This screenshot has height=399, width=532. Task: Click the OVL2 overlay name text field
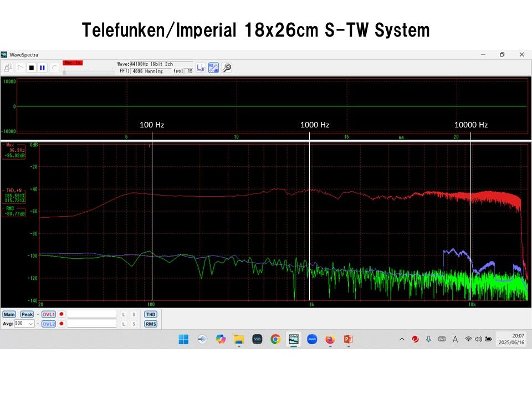point(91,324)
